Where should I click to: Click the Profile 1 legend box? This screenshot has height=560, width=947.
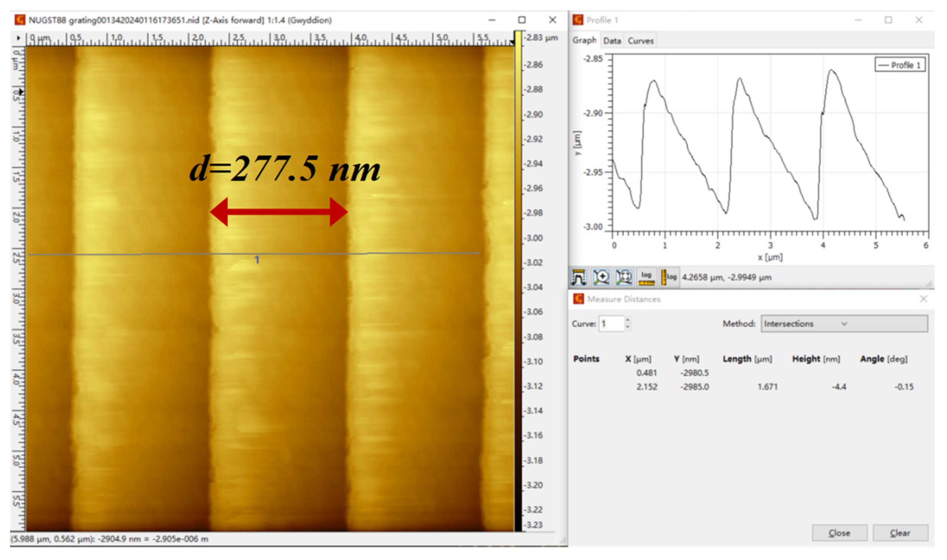pos(900,65)
